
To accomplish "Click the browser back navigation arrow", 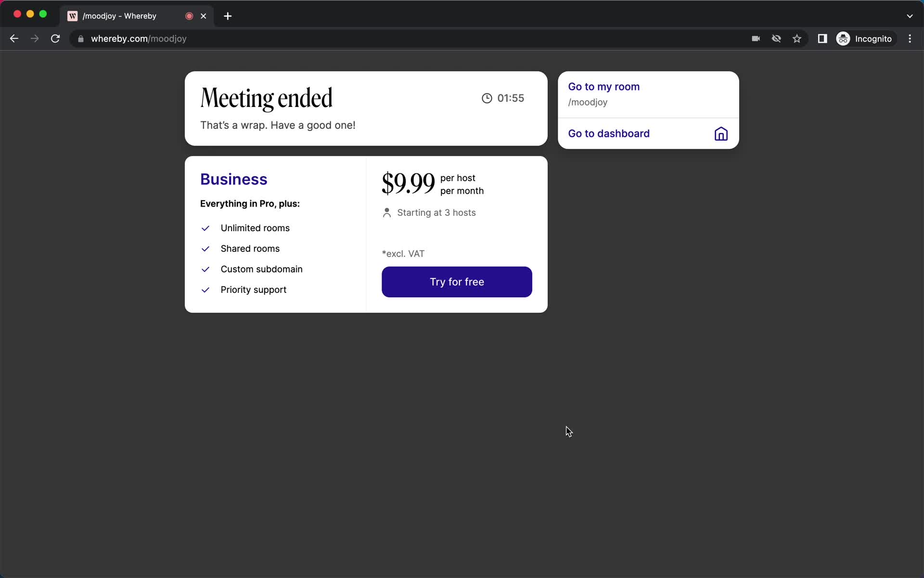I will pyautogui.click(x=14, y=39).
